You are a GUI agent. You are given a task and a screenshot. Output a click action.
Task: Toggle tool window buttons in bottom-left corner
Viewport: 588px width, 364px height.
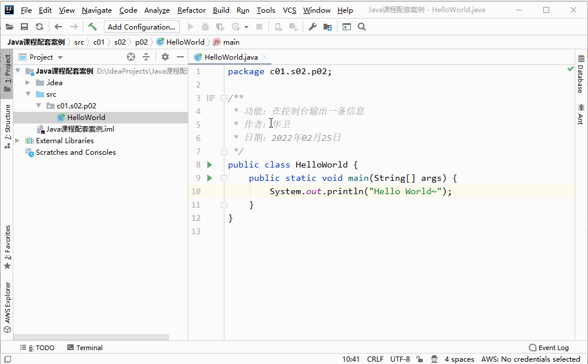pos(8,359)
